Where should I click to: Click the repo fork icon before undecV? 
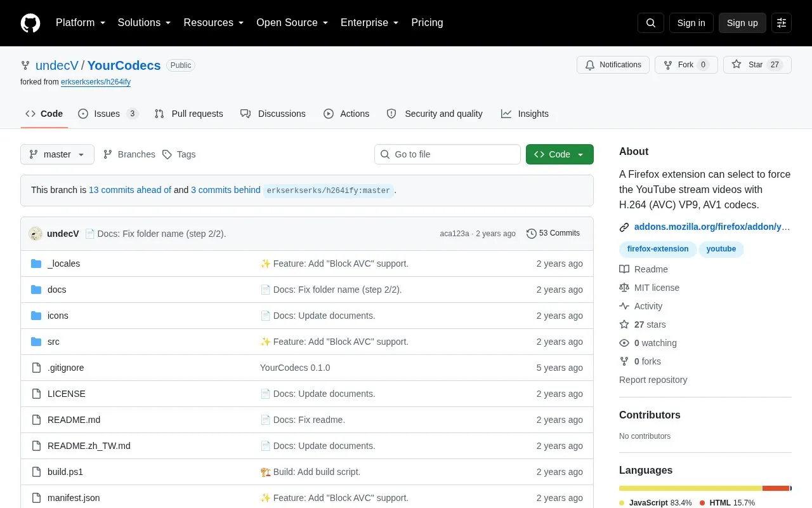coord(25,65)
